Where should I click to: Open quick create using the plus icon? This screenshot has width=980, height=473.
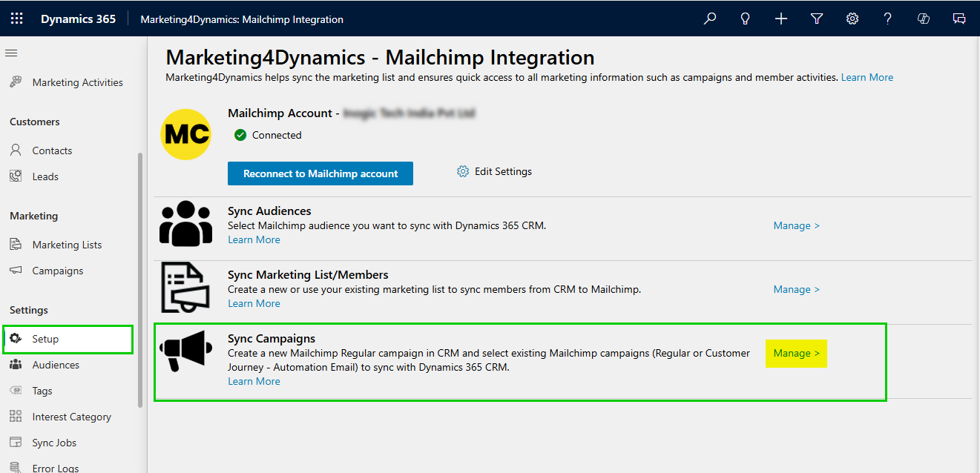pyautogui.click(x=780, y=18)
